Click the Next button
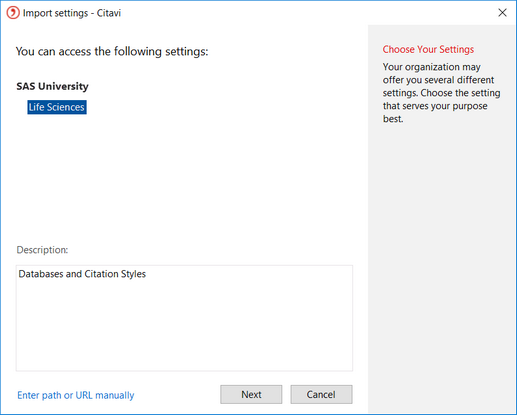This screenshot has height=415, width=517. pyautogui.click(x=251, y=394)
